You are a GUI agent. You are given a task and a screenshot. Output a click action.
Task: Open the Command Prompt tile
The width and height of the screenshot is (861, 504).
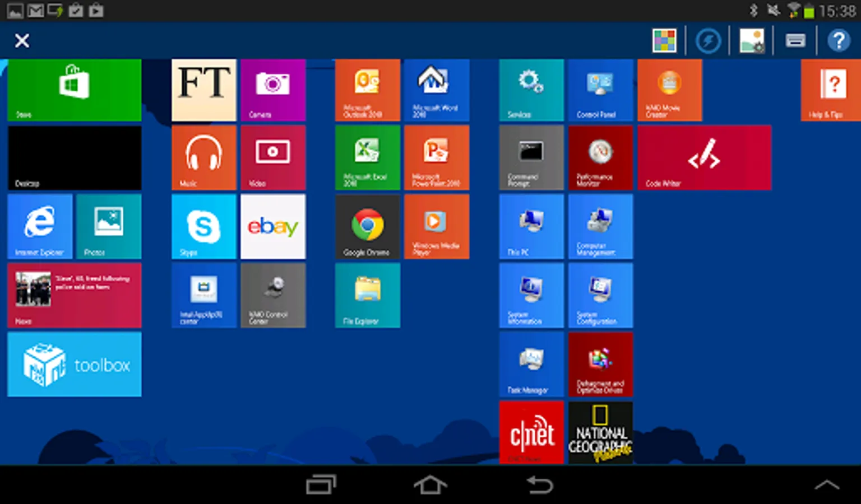click(x=531, y=158)
